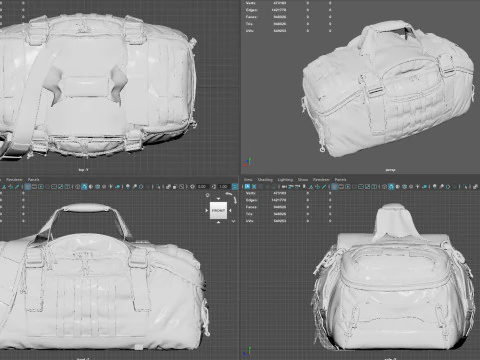Click 2D Pan/Zoom icon in side view toolbar

coord(317,187)
